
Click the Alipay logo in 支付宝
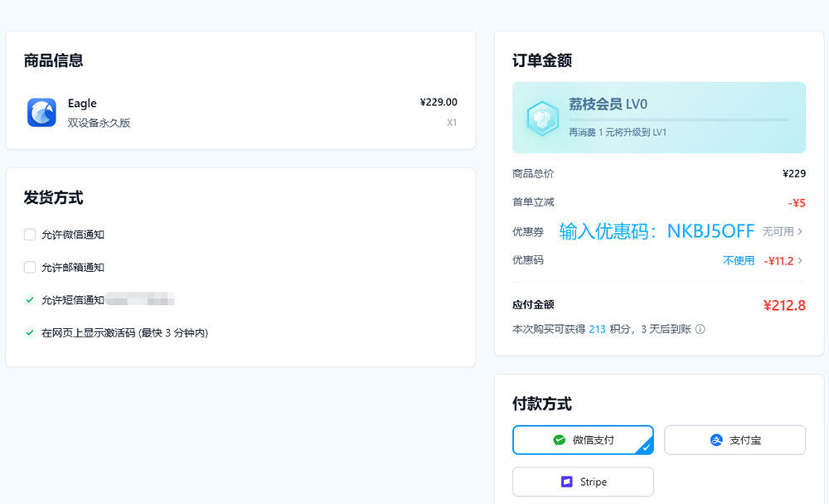tap(716, 440)
